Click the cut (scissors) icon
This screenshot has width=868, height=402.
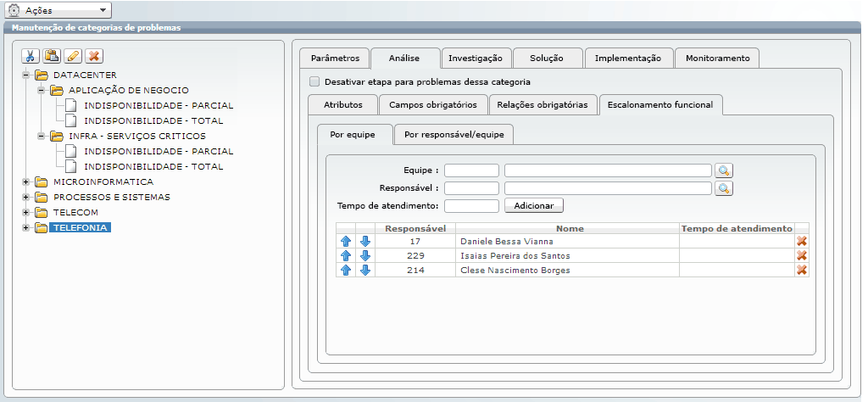click(x=31, y=56)
